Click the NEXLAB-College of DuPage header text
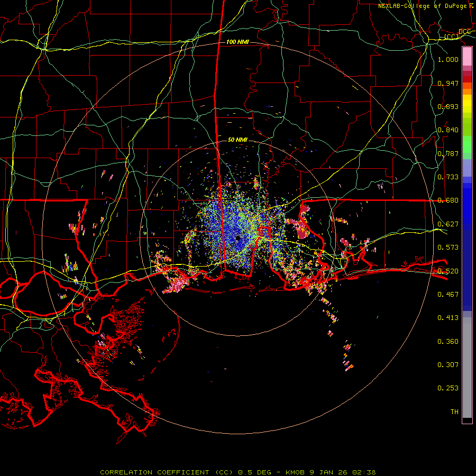Viewport: 476px width, 476px height. pos(422,6)
